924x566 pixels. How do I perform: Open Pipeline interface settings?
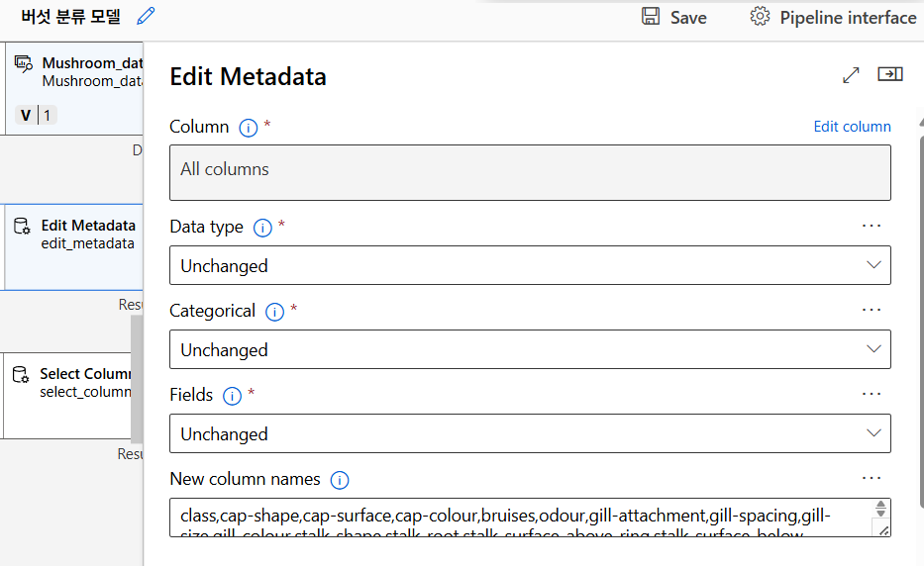(x=833, y=17)
